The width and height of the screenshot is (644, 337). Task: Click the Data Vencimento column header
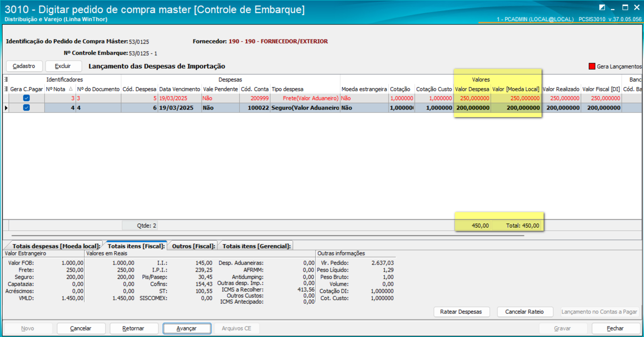pyautogui.click(x=180, y=89)
